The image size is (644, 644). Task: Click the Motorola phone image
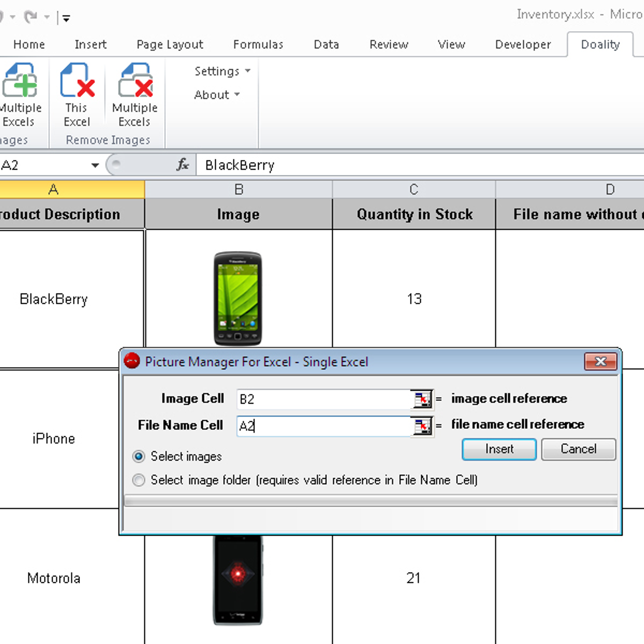click(x=238, y=580)
